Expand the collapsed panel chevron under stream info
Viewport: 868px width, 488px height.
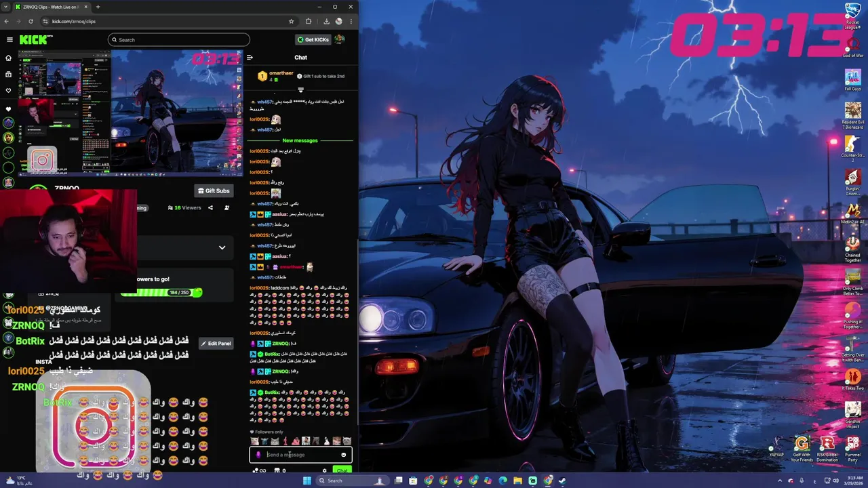coord(222,247)
